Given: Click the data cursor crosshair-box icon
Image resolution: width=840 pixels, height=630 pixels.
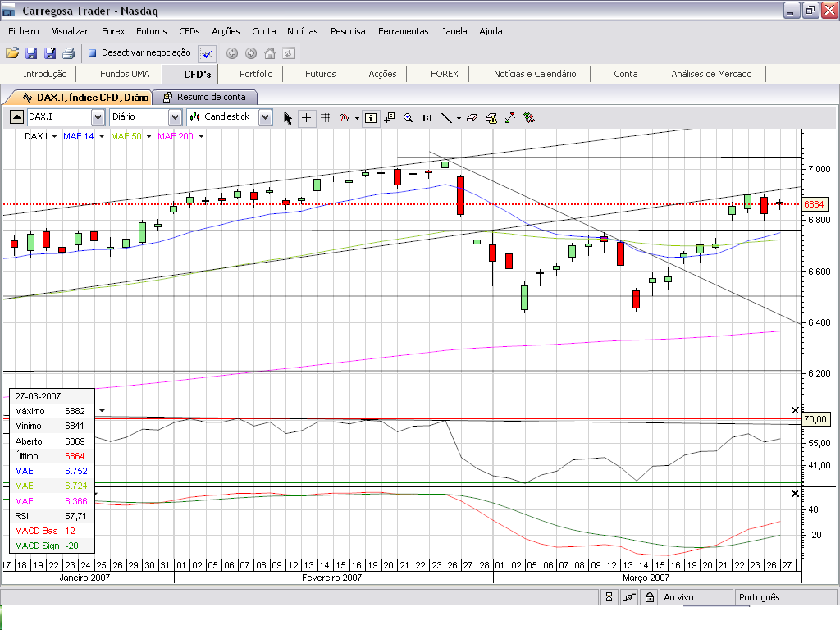Looking at the screenshot, I should tap(390, 117).
